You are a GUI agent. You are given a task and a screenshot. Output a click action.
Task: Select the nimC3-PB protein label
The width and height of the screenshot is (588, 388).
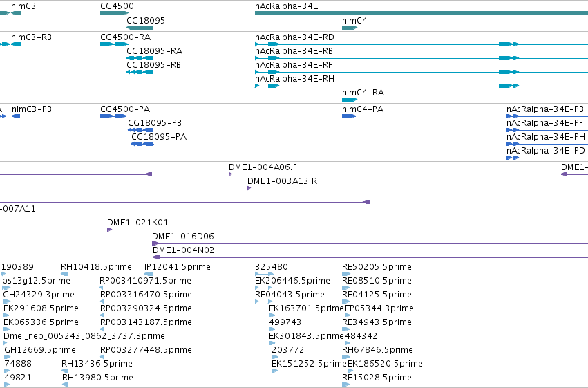pos(32,109)
